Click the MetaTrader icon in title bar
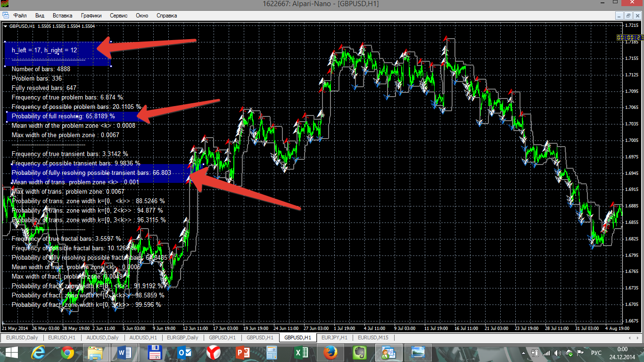 coord(6,4)
